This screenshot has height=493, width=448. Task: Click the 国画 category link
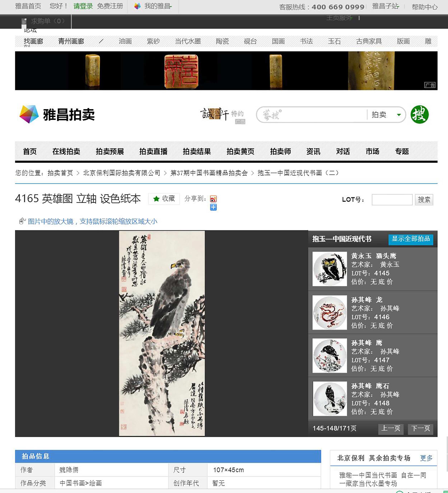(x=278, y=41)
